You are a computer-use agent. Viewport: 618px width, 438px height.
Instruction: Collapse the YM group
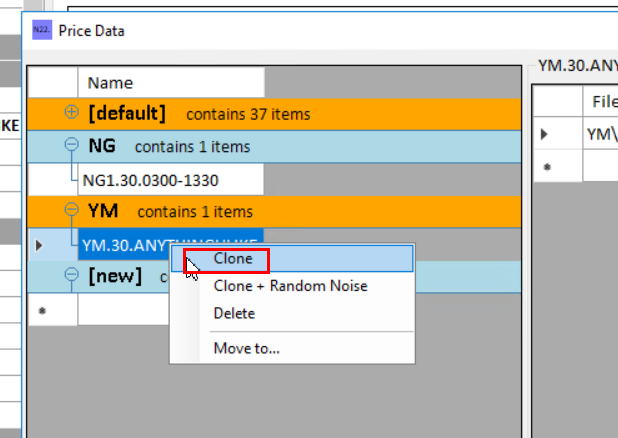71,211
